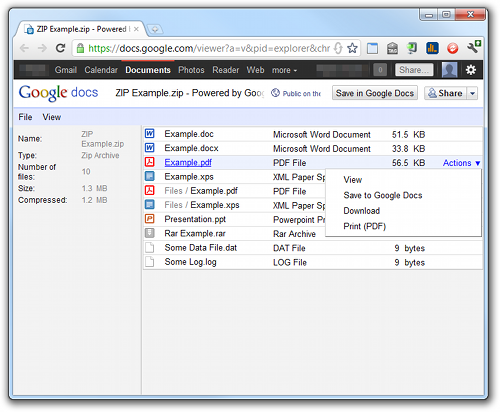Click the Save in Google Docs button
Viewport: 500px width, 412px height.
coord(375,93)
